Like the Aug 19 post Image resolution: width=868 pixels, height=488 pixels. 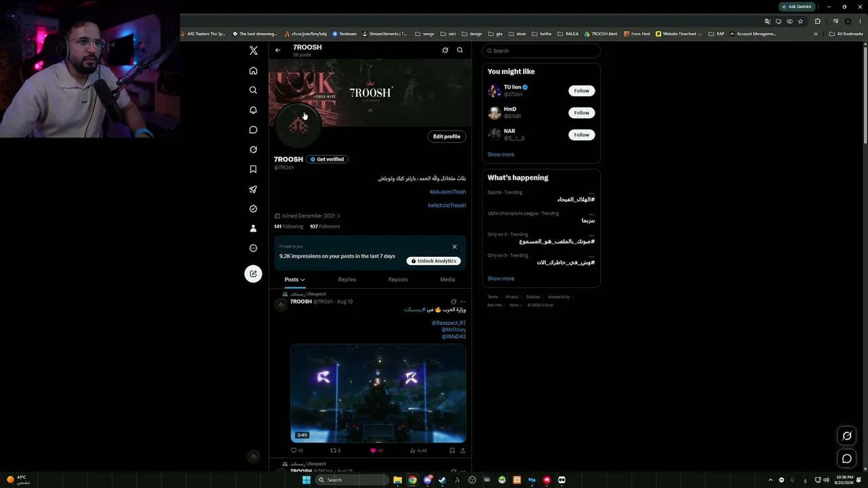point(376,450)
